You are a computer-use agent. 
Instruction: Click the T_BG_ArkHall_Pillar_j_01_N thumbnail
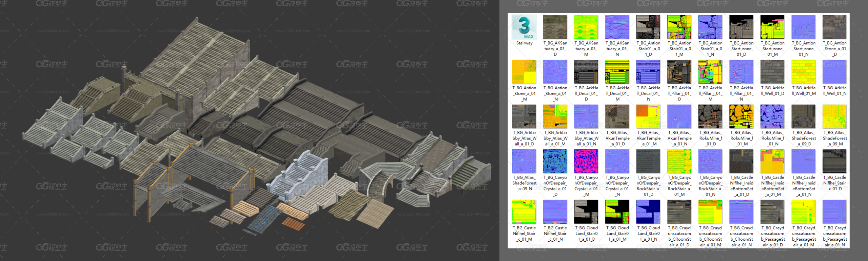pyautogui.click(x=742, y=72)
